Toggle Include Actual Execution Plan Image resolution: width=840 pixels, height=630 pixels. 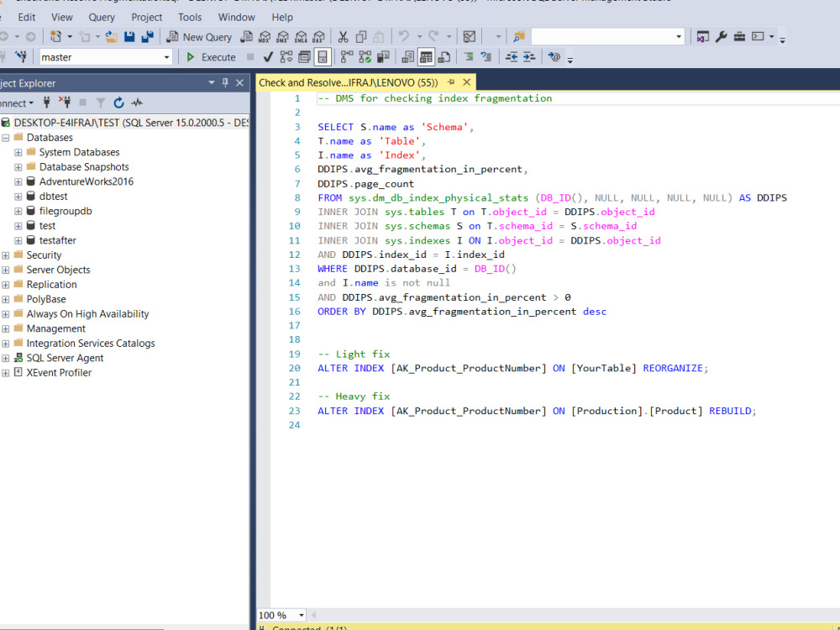click(347, 57)
